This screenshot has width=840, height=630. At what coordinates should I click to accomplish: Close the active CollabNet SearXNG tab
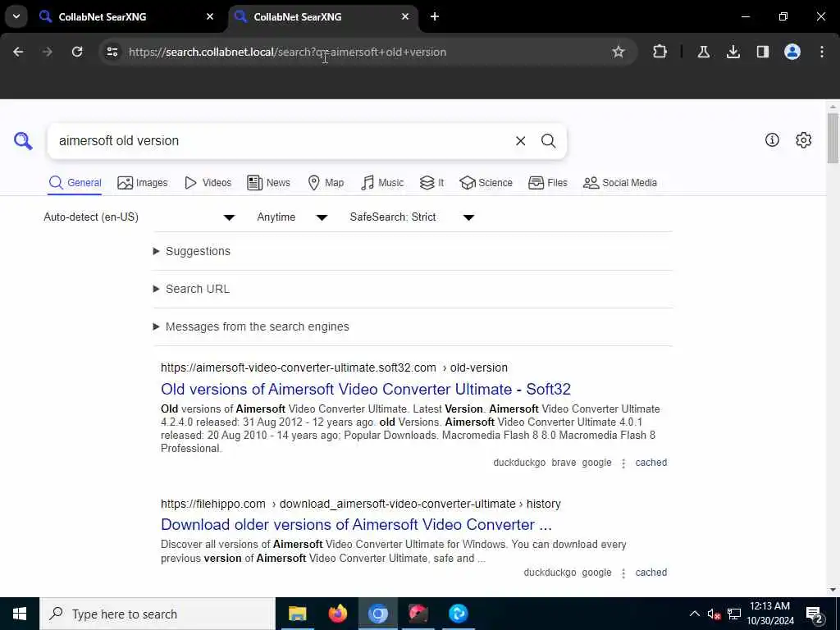point(405,16)
